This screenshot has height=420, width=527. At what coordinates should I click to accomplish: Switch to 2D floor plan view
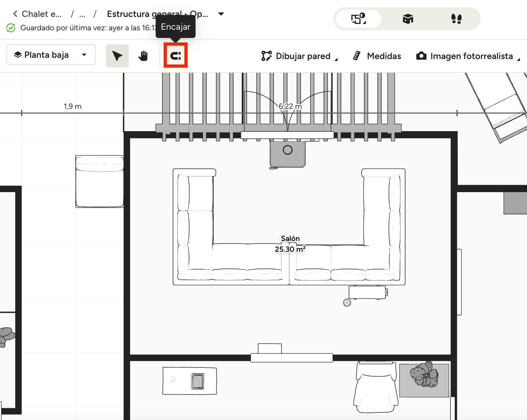359,19
